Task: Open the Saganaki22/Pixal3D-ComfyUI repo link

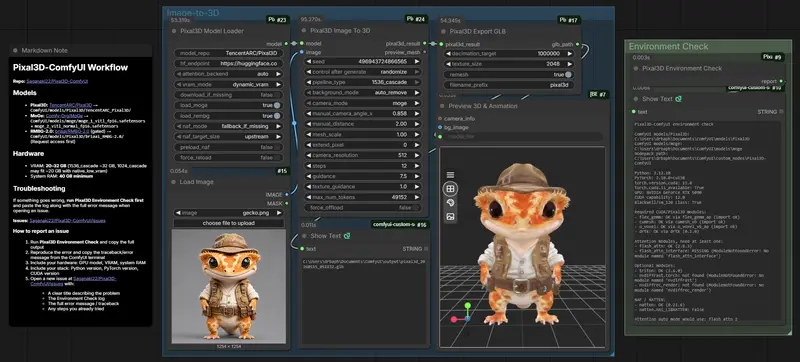Action: point(57,81)
